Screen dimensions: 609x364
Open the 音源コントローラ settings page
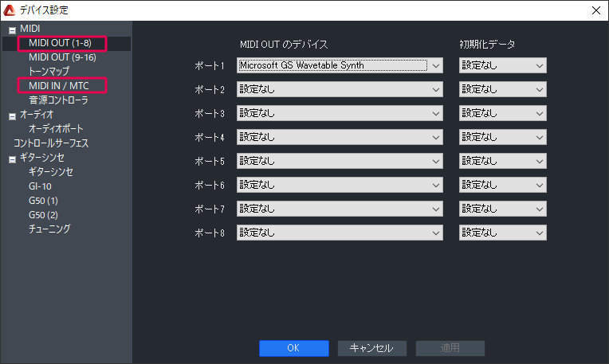(58, 100)
